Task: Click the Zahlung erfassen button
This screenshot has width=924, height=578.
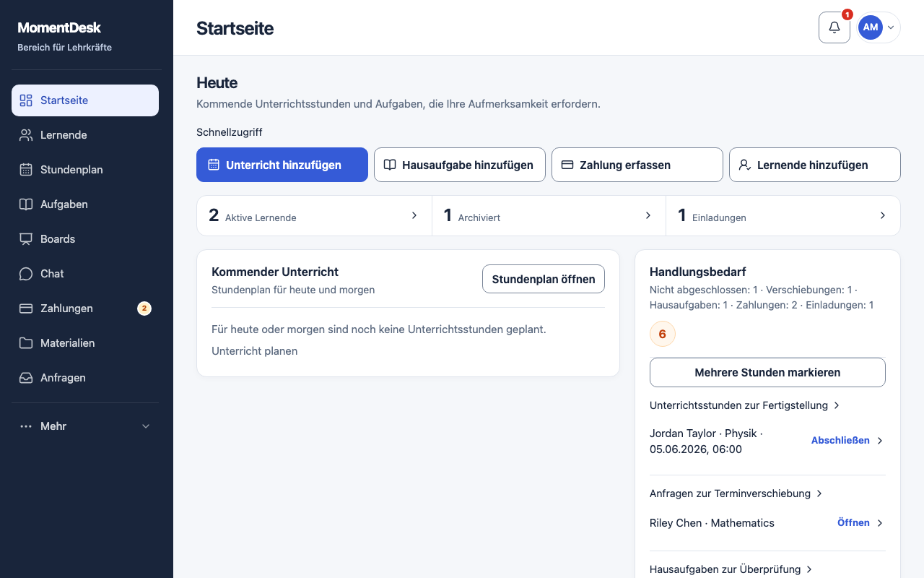Action: point(637,165)
